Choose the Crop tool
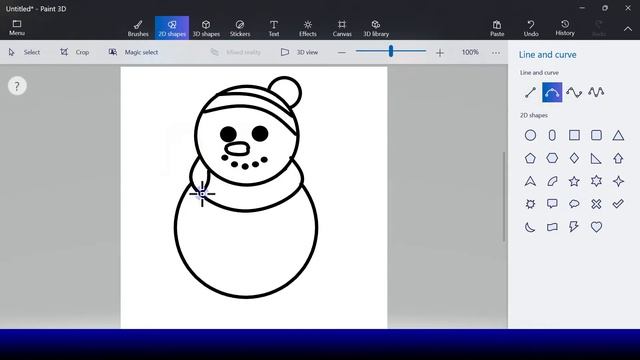Image resolution: width=640 pixels, height=360 pixels. [74, 52]
